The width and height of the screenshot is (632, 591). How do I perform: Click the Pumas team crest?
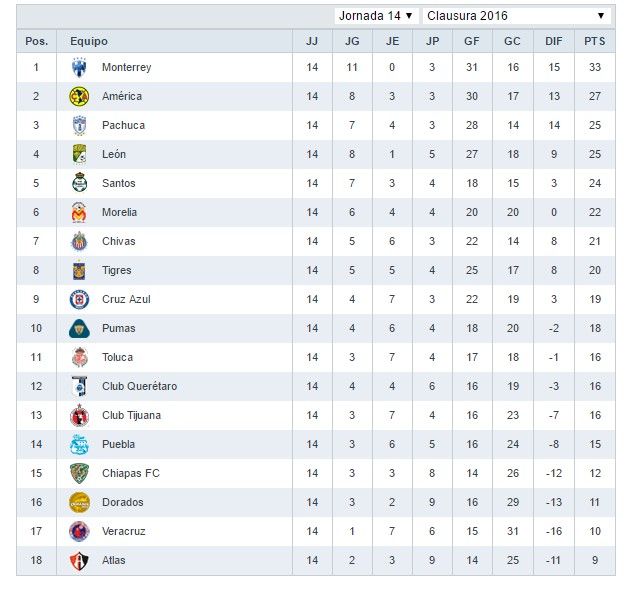pos(79,329)
